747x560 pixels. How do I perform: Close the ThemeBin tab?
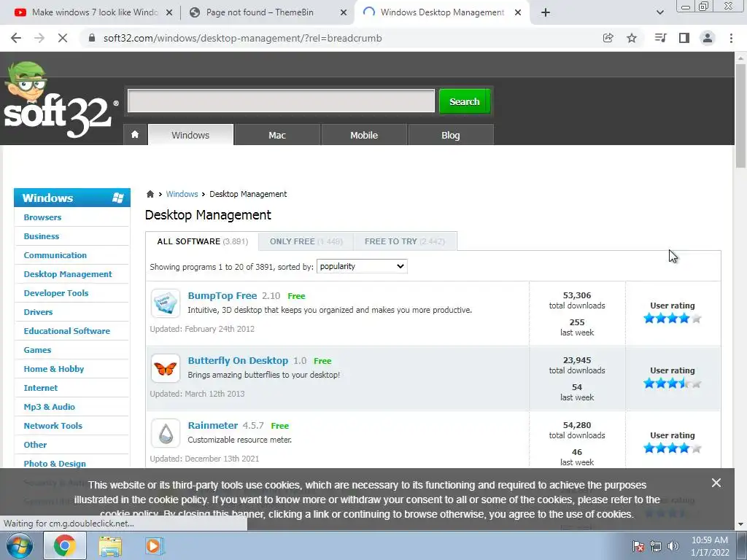(344, 12)
